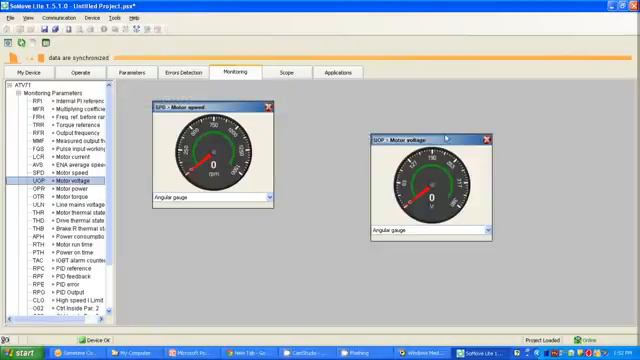The width and height of the screenshot is (640, 360).
Task: Open the Device menu
Action: (92, 18)
